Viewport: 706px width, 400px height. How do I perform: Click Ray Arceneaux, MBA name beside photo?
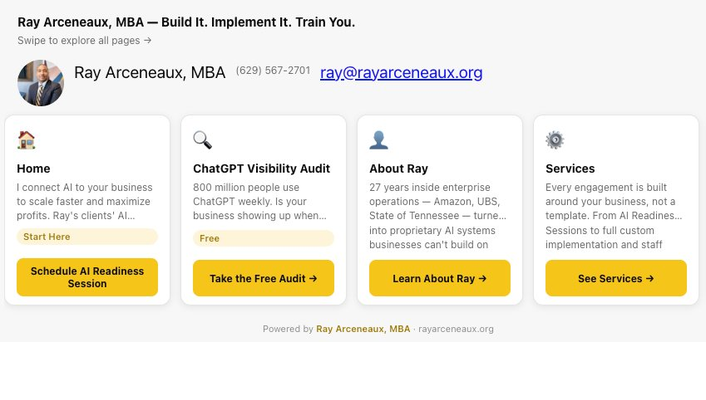point(150,73)
